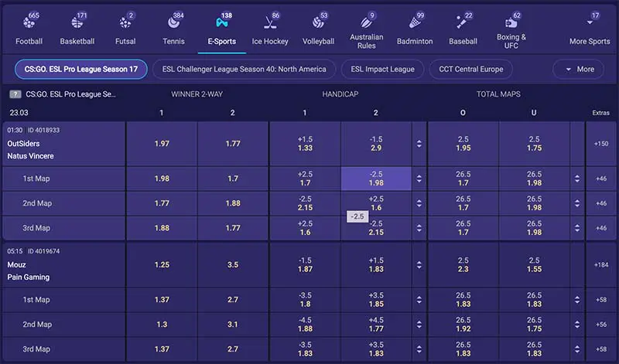This screenshot has height=364, width=619.
Task: Bet 1.77 on OutSiders 2nd Map winner
Action: point(162,203)
